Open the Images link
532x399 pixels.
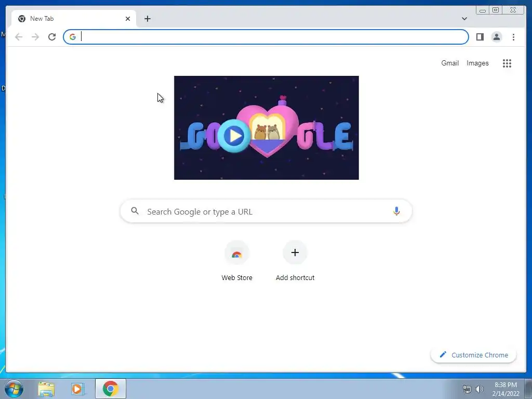(x=477, y=63)
